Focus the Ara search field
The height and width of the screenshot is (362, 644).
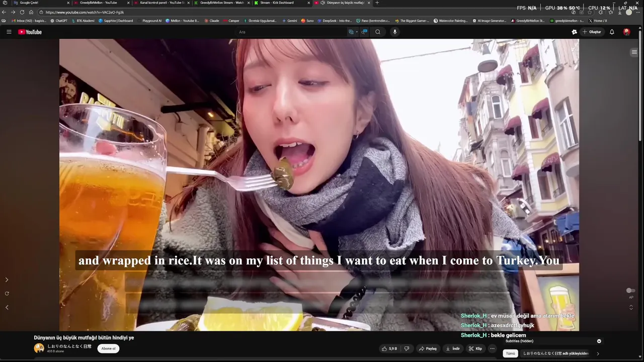[292, 32]
